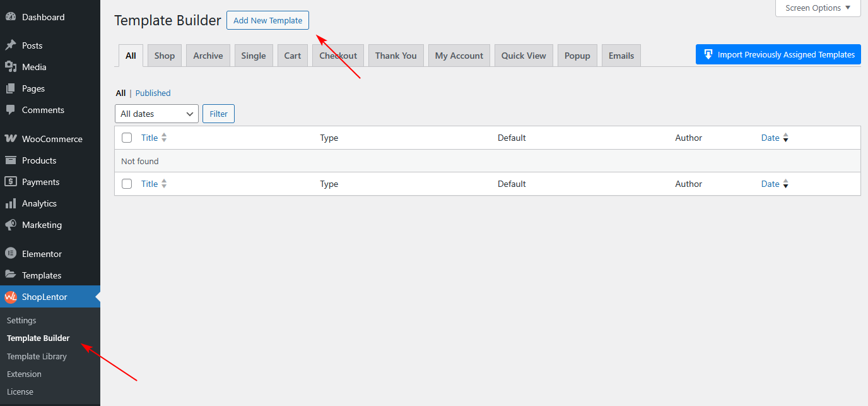This screenshot has height=406, width=868.
Task: Switch to the Popup tab
Action: (577, 56)
